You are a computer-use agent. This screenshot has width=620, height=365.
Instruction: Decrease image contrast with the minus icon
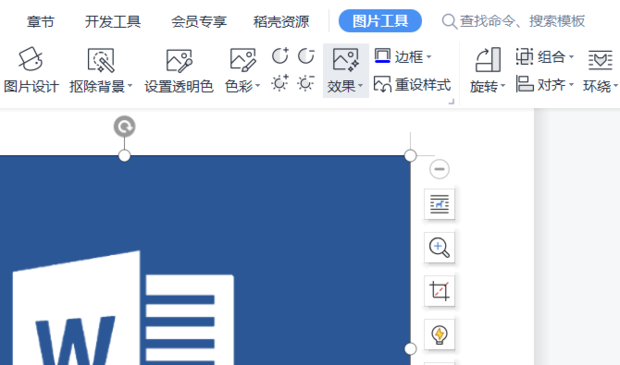pos(306,56)
